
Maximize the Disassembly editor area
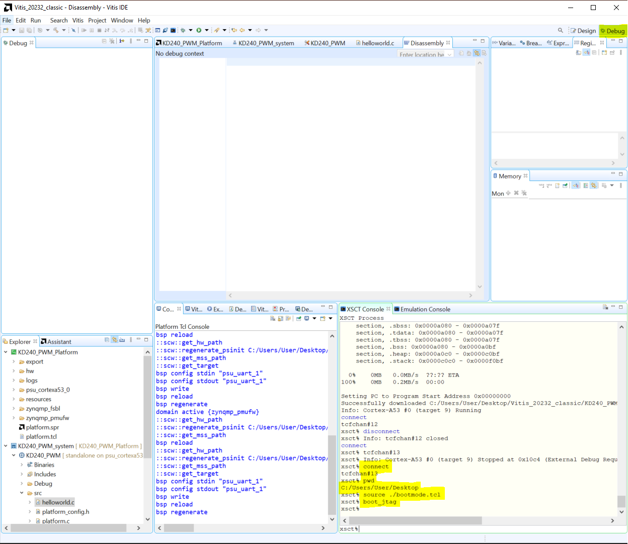(x=483, y=41)
